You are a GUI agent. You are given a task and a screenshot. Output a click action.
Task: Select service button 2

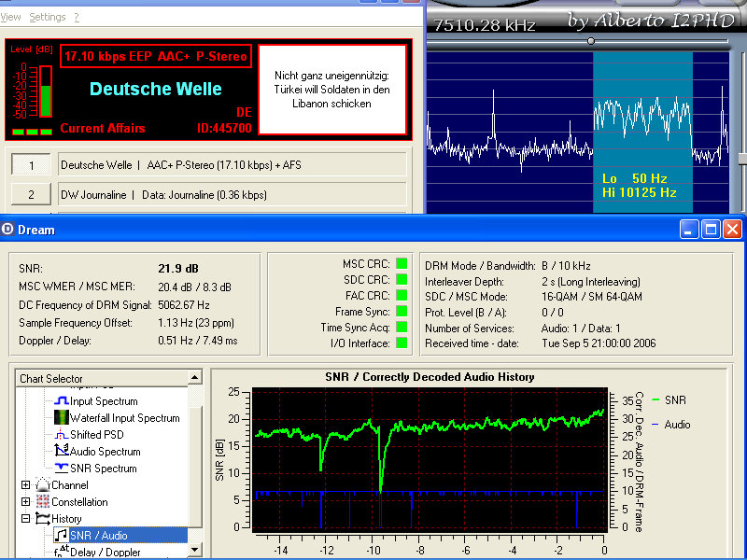[31, 195]
